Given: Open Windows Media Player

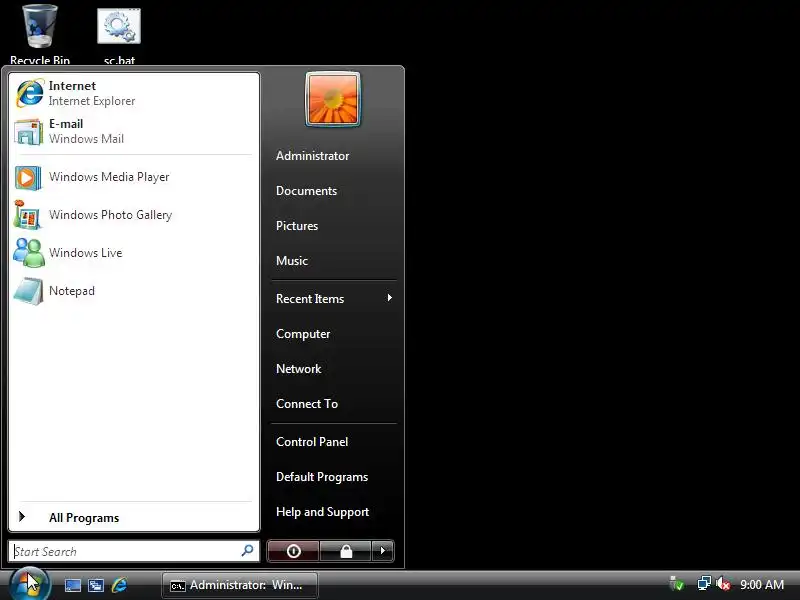Looking at the screenshot, I should (134, 177).
